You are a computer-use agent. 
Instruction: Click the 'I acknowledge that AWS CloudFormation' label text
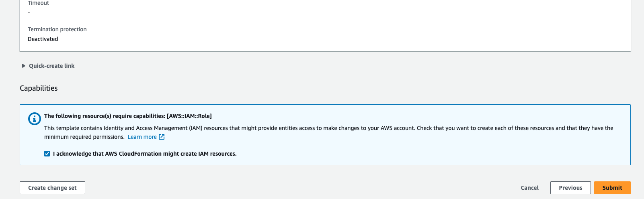coord(145,154)
